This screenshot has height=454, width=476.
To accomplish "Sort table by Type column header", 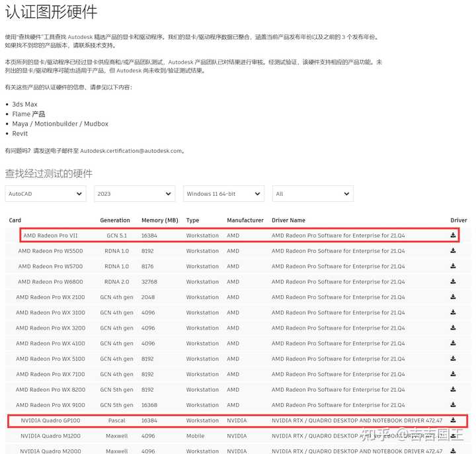I will pyautogui.click(x=192, y=220).
